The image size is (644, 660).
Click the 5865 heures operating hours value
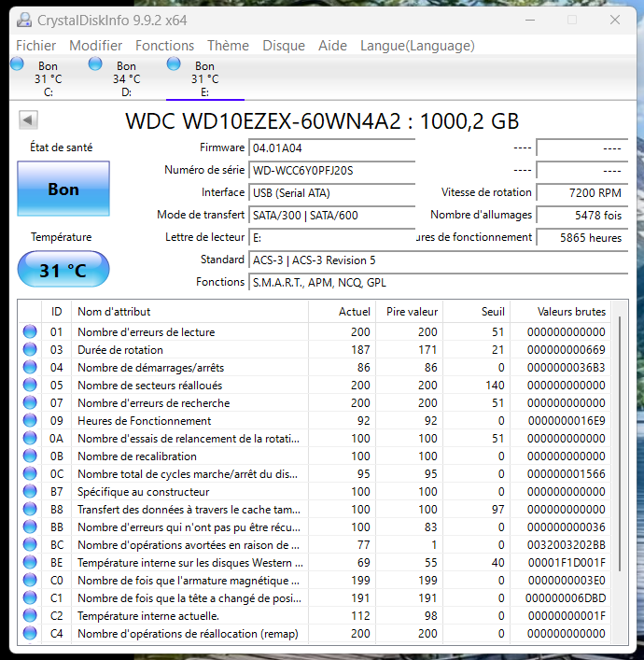point(582,237)
